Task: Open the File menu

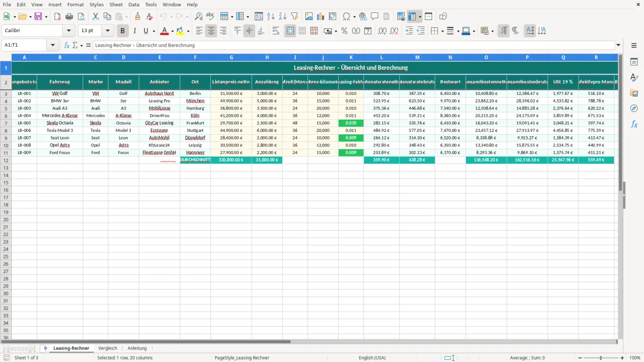Action: point(7,4)
